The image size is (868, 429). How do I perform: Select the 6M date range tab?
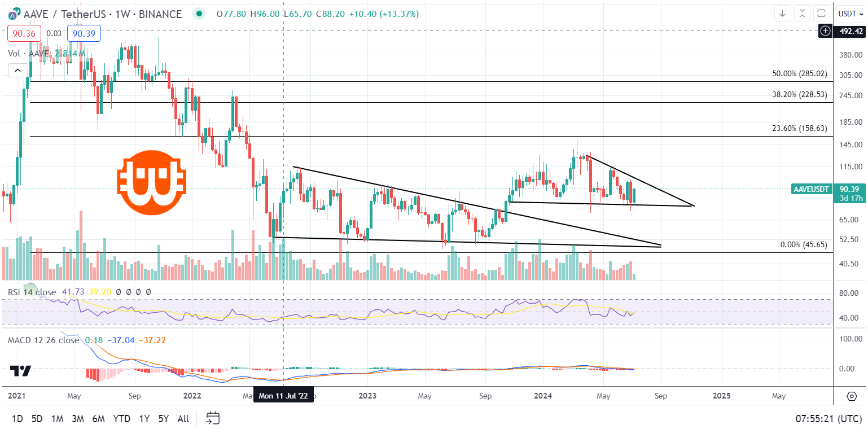tap(98, 419)
